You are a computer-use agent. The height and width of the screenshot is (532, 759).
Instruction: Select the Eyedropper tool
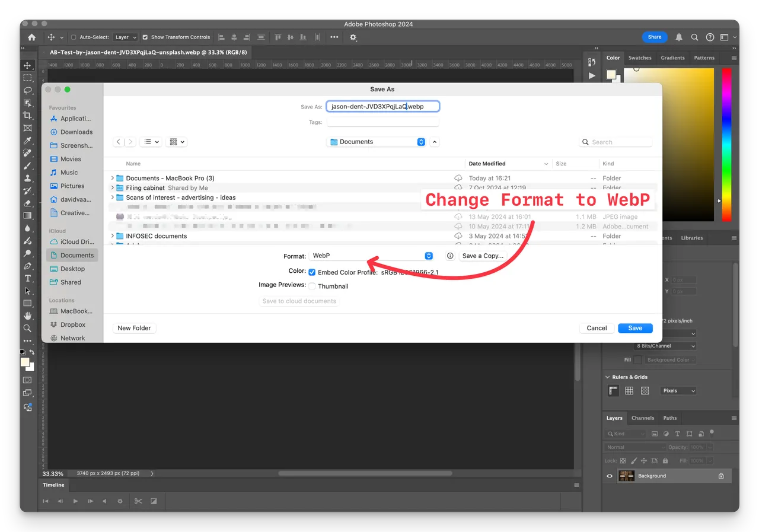tap(27, 141)
